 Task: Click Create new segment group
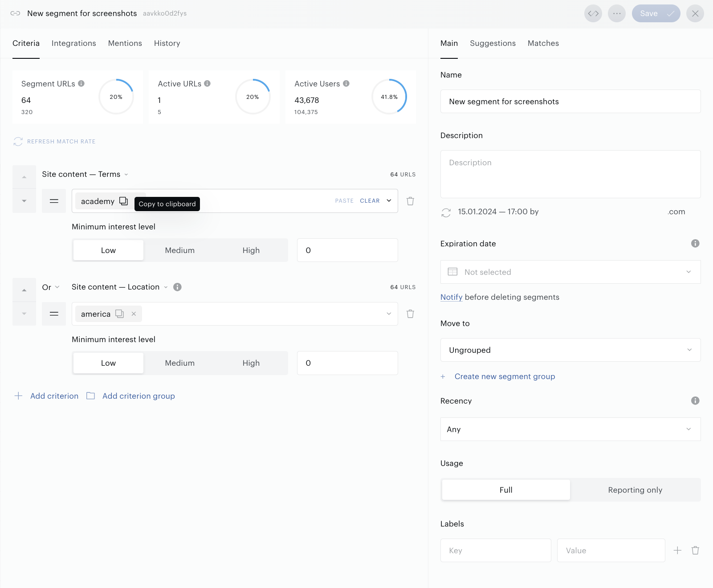(505, 376)
